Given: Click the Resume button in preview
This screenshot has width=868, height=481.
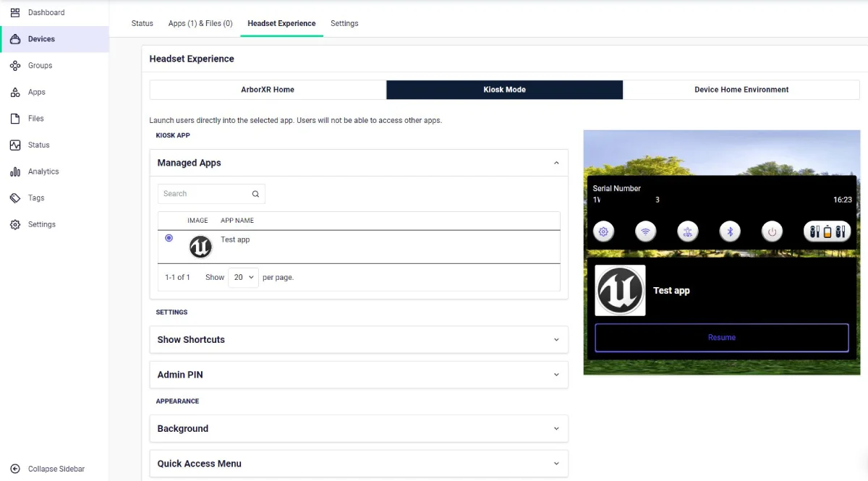Looking at the screenshot, I should [721, 338].
